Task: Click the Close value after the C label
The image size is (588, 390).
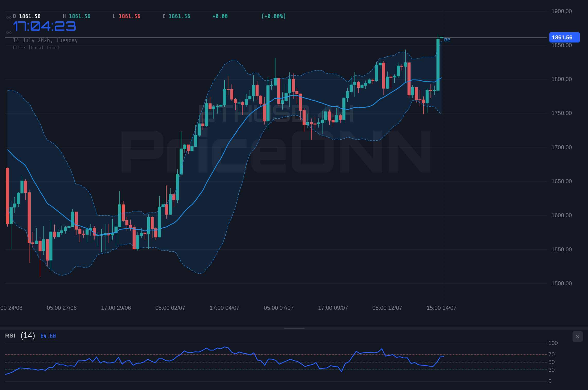Action: (x=180, y=16)
